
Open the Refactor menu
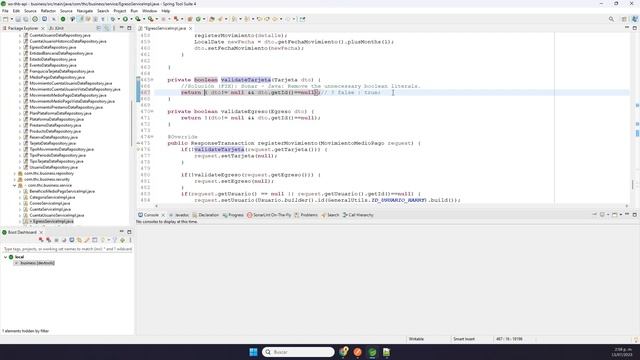point(48,11)
